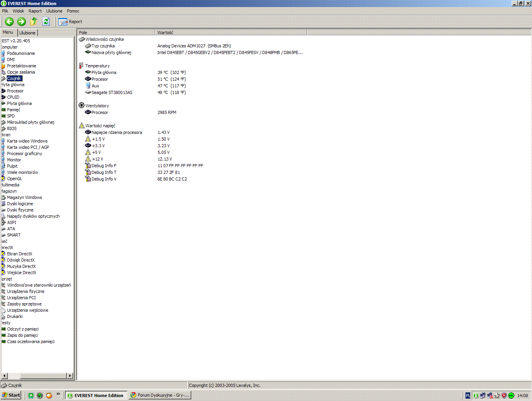Select Napędy dysków optycznych item

pos(33,216)
